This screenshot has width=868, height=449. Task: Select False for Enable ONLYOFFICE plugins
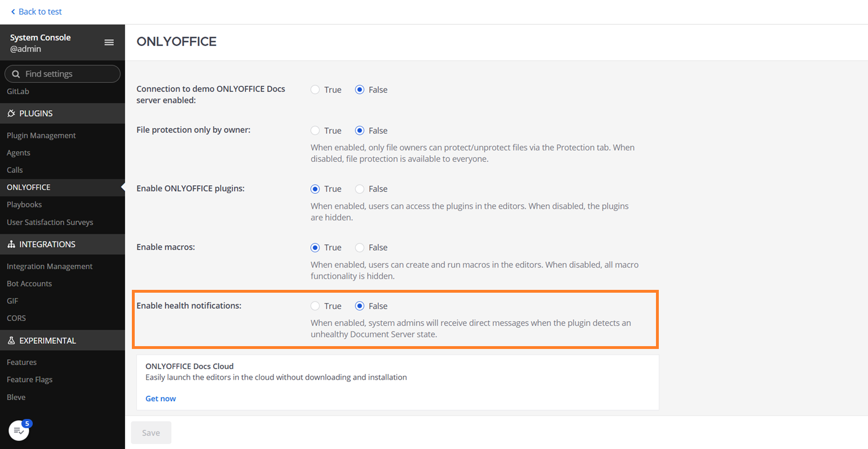coord(359,189)
